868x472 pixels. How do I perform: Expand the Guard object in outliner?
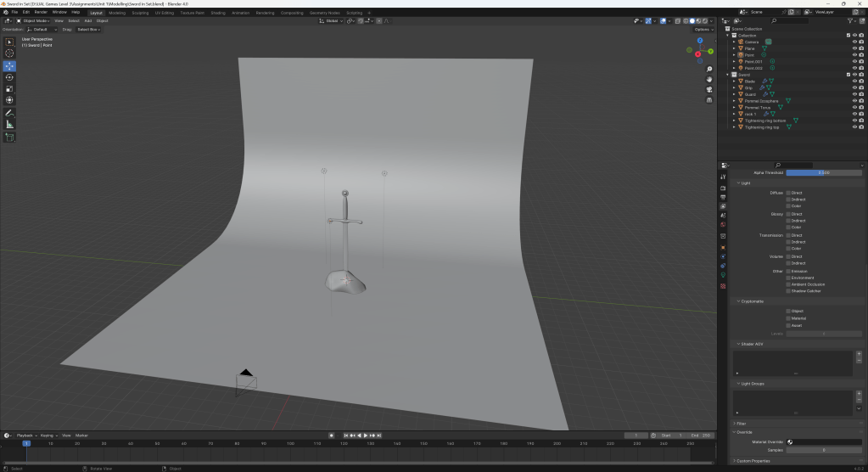pos(734,94)
